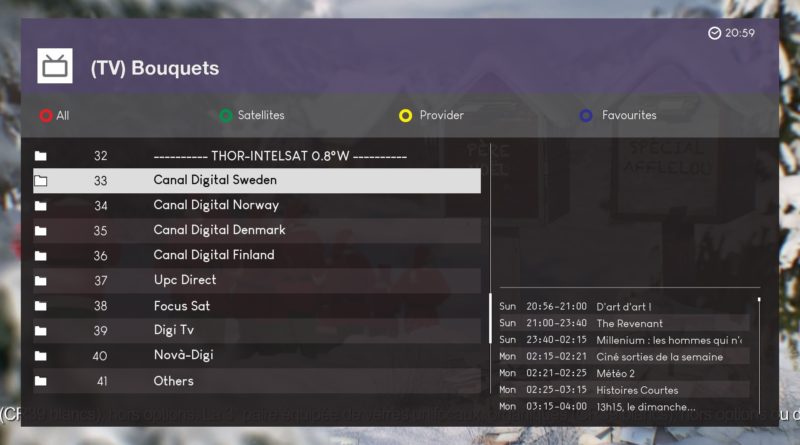Open Focus Sat bouquet
The height and width of the screenshot is (445, 800).
[257, 306]
